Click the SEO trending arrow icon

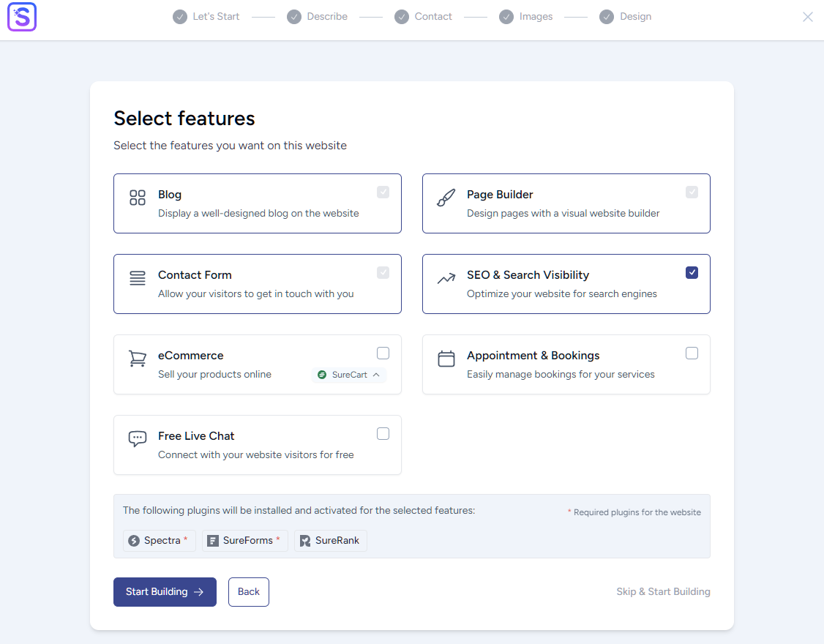(446, 278)
